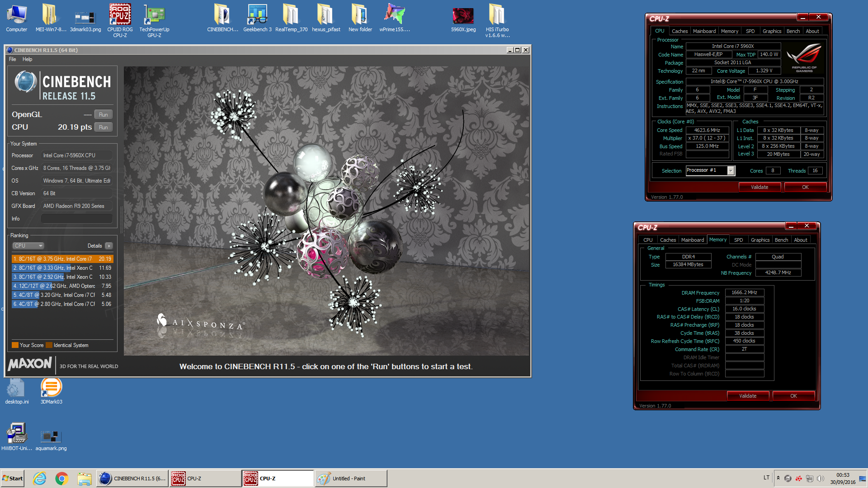
Task: Open Google Chrome from the taskbar
Action: (x=62, y=478)
